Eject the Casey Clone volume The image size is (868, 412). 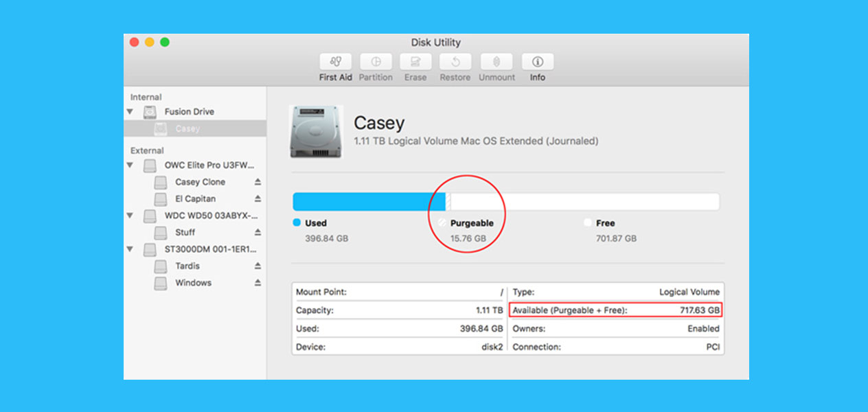(258, 182)
